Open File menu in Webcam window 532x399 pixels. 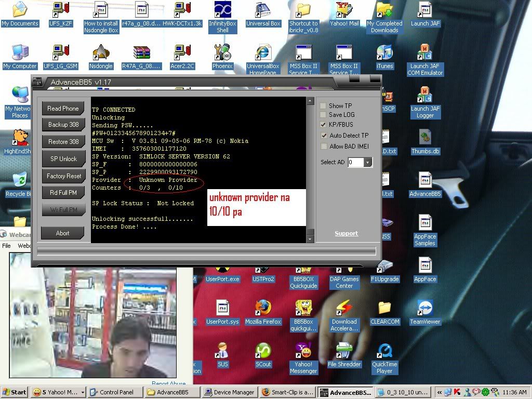[x=6, y=246]
